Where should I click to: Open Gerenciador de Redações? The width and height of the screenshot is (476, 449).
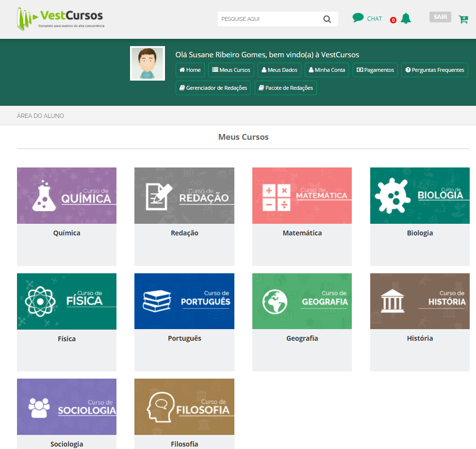coord(213,88)
